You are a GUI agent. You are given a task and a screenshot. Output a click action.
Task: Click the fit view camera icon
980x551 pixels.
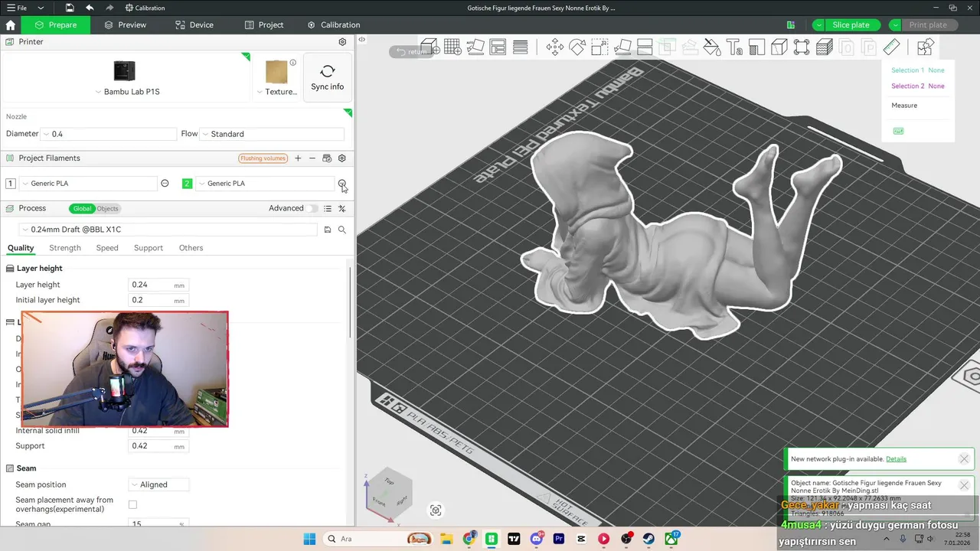click(436, 510)
